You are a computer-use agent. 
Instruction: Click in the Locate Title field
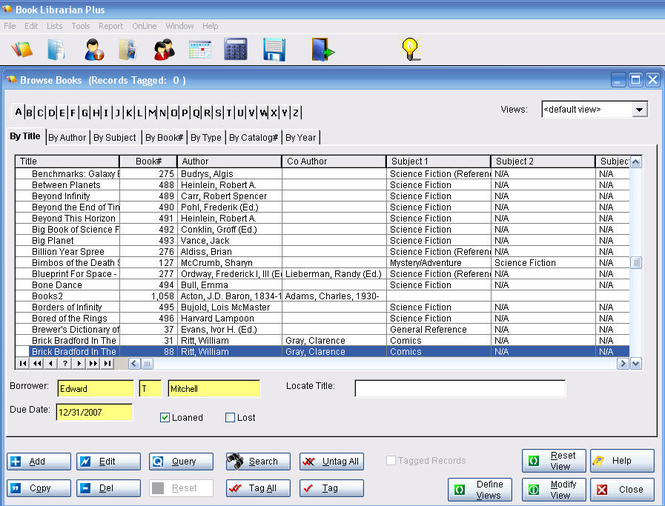click(x=460, y=388)
